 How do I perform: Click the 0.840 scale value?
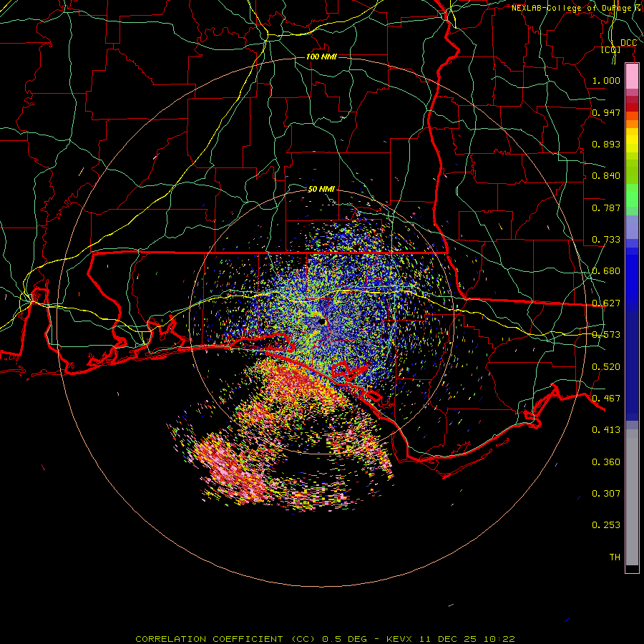(606, 176)
